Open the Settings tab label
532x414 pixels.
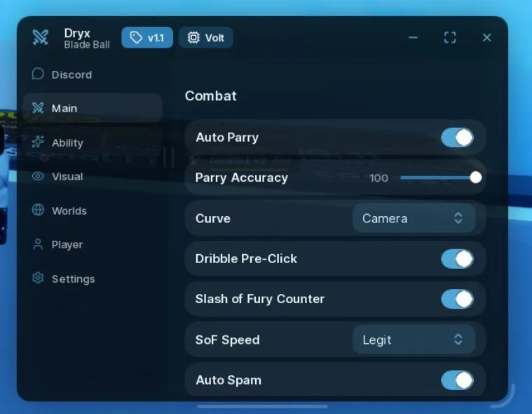tap(74, 279)
